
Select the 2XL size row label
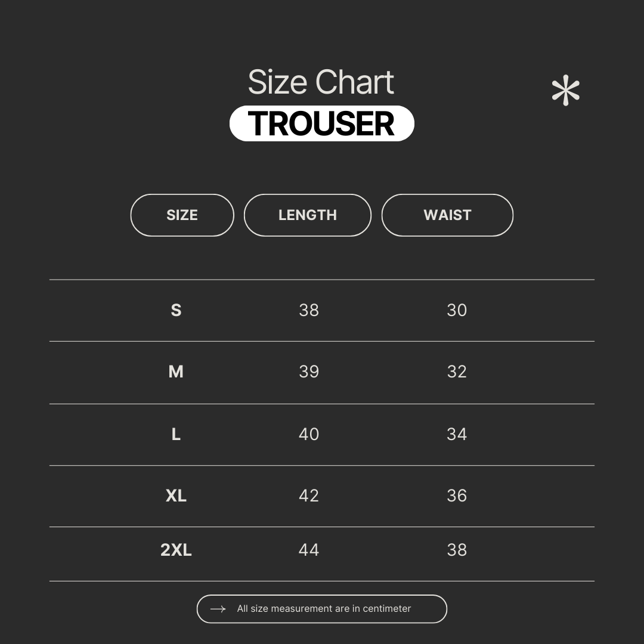coord(176,550)
